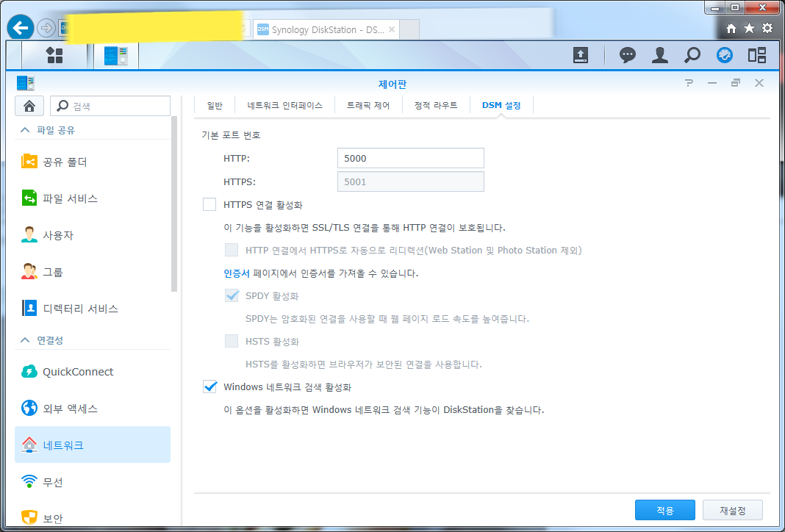This screenshot has width=785, height=532.
Task: Click the upload/task monitor icon in toolbar
Action: pos(581,55)
